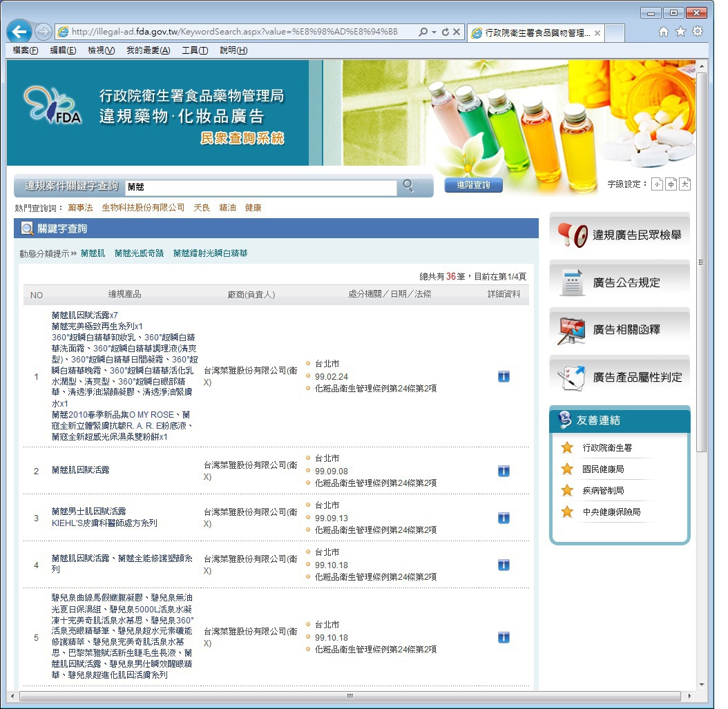This screenshot has height=709, width=728.
Task: Click the address bar search magnifier icon
Action: pos(423,32)
